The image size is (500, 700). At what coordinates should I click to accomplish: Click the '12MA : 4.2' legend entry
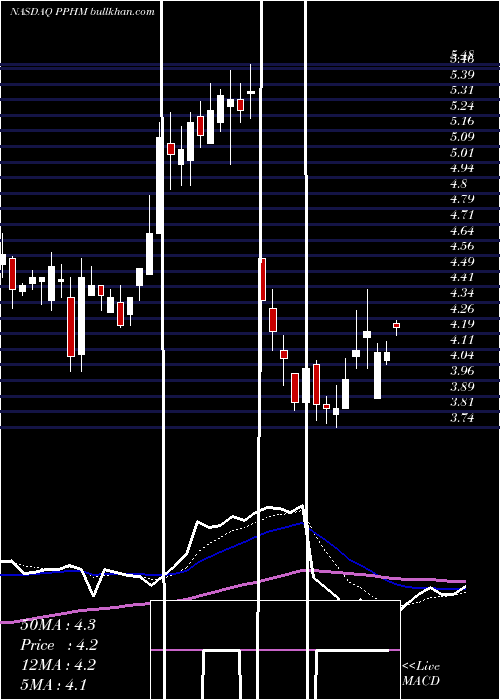click(58, 665)
